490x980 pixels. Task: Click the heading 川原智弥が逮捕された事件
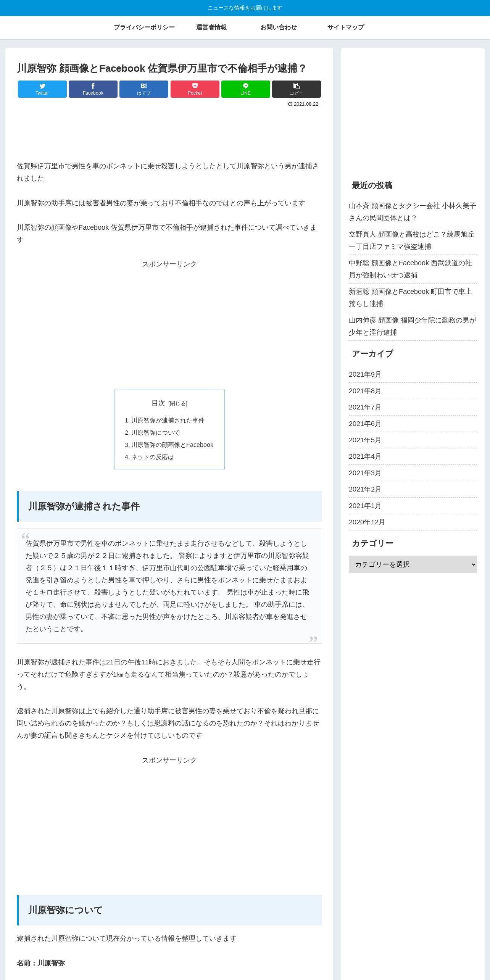click(x=84, y=506)
